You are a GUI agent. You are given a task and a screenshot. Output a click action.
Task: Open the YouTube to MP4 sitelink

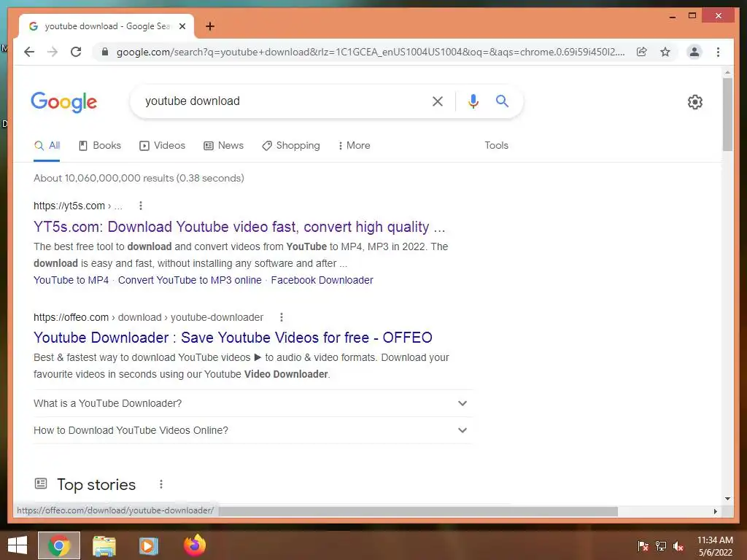[71, 281]
